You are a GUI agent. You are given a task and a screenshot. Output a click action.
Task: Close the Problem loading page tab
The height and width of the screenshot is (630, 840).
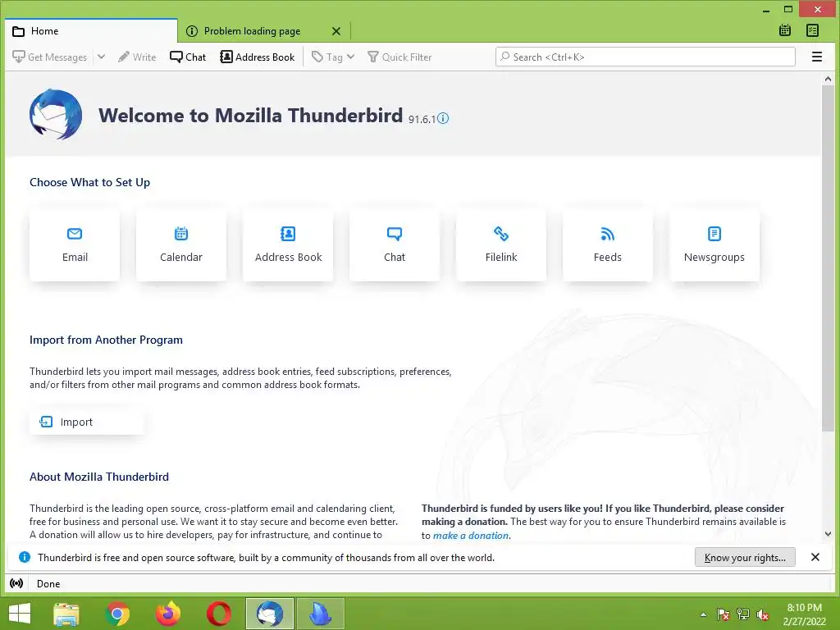pos(336,31)
